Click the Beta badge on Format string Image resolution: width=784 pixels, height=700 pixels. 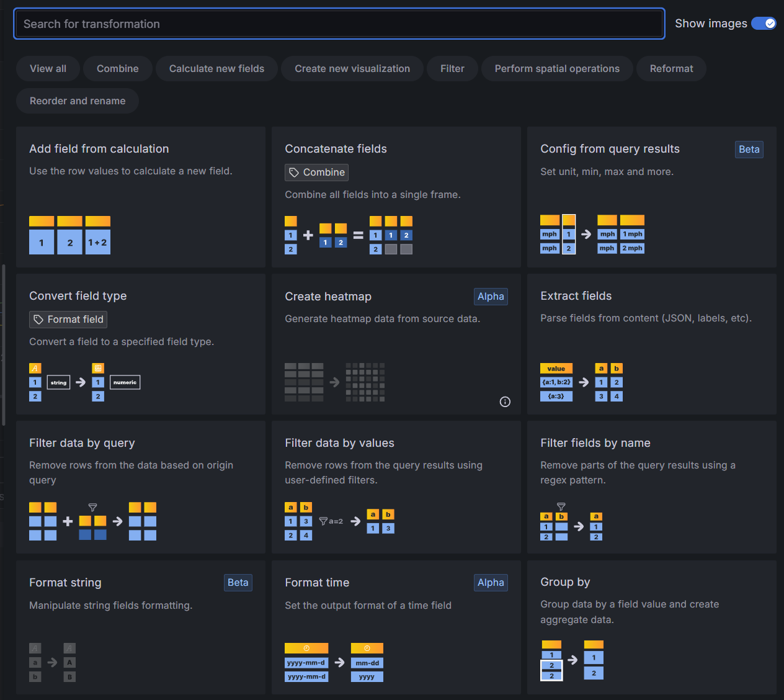tap(238, 583)
